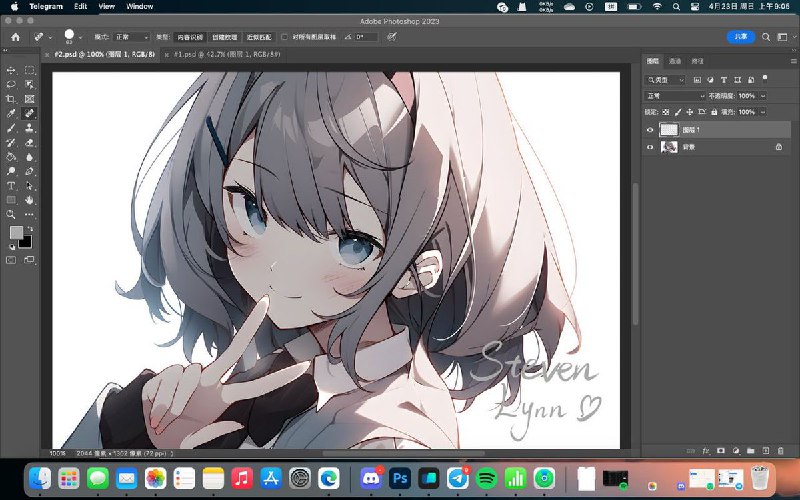The height and width of the screenshot is (500, 800).
Task: Click the blue 共享 share button
Action: click(x=740, y=37)
